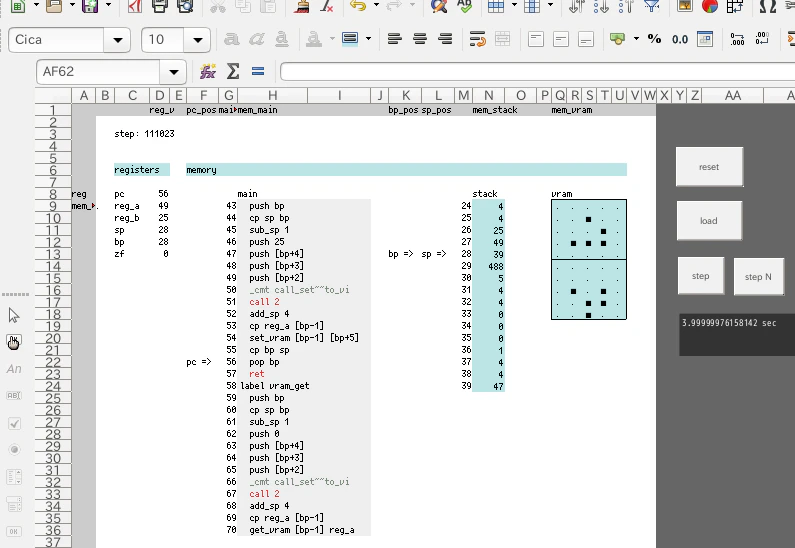Screen dimensions: 795x548
Task: Open the font name dropdown
Action: (117, 40)
